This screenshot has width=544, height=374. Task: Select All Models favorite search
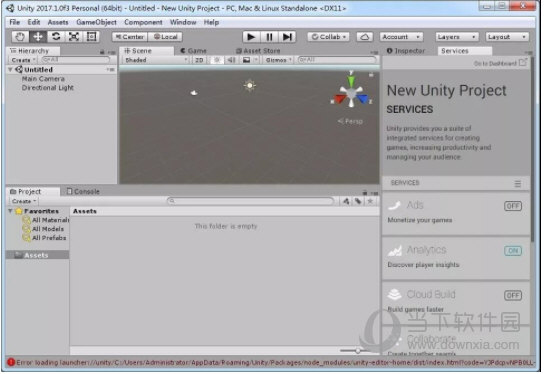(x=44, y=229)
